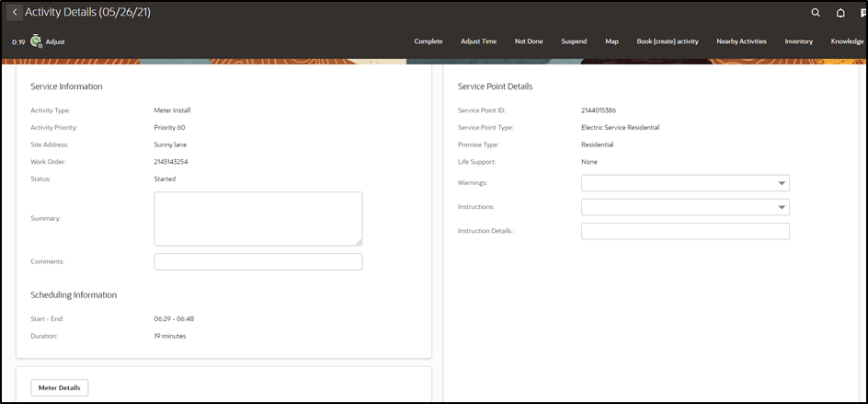The image size is (868, 404).
Task: Mark activity as Not Done
Action: tap(529, 41)
